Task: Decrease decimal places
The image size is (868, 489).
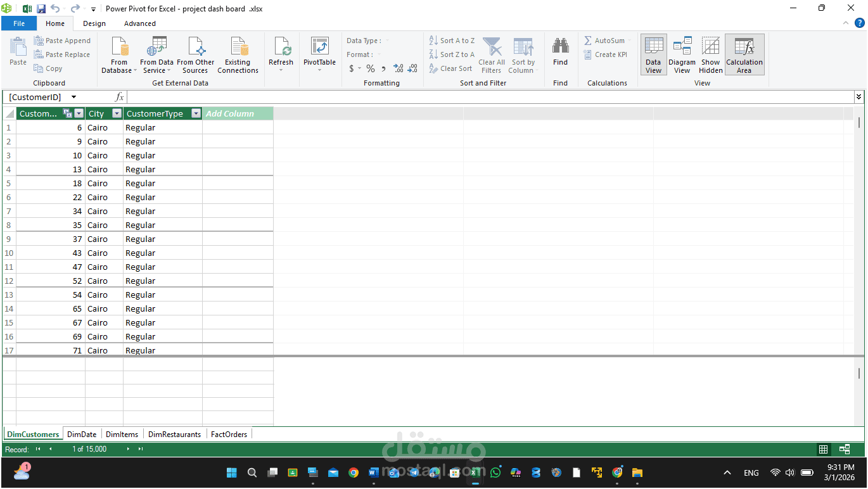Action: (x=412, y=68)
